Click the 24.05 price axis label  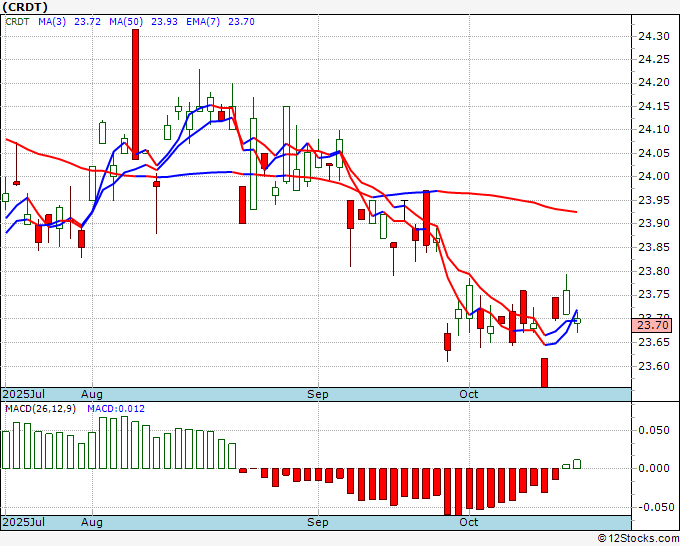pos(654,153)
